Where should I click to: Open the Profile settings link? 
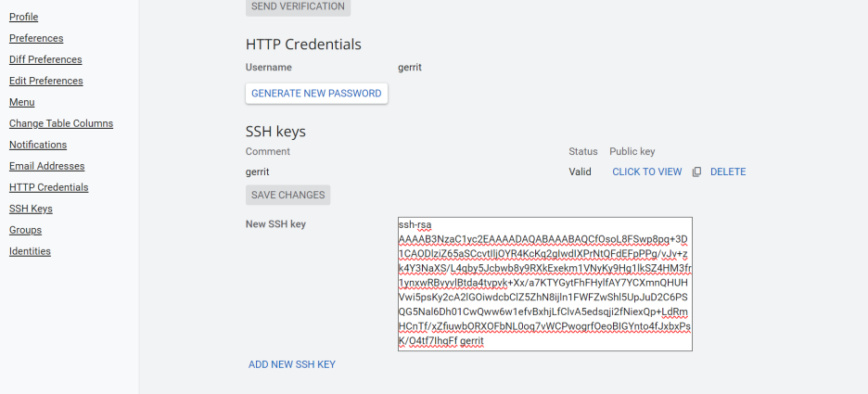(24, 18)
